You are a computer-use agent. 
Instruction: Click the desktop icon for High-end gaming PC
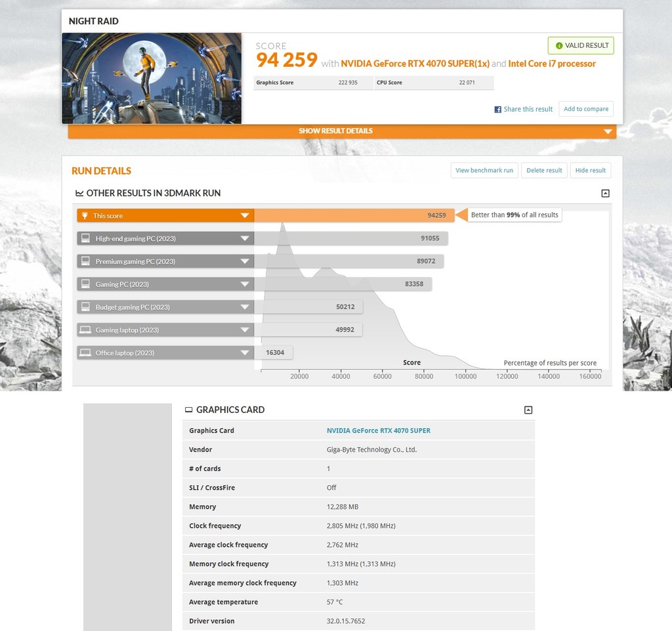tap(86, 238)
